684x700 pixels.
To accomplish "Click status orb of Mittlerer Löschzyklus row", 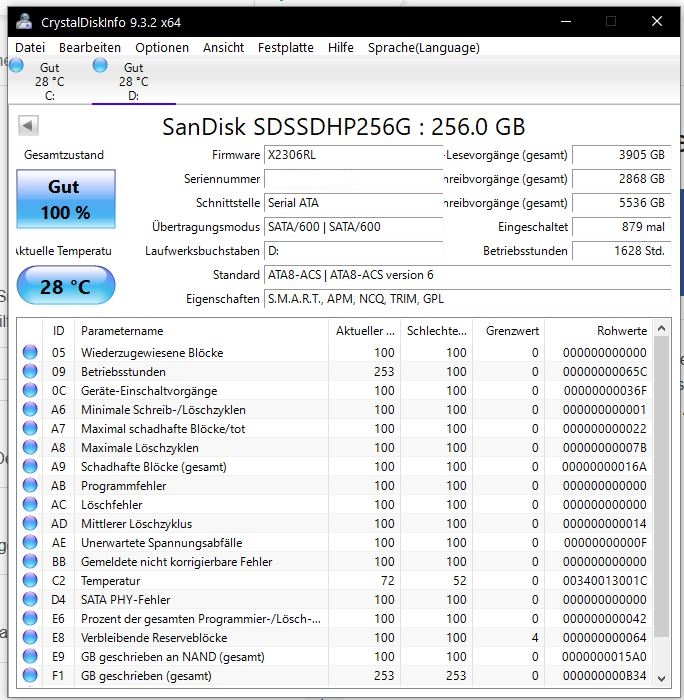I will click(x=30, y=523).
